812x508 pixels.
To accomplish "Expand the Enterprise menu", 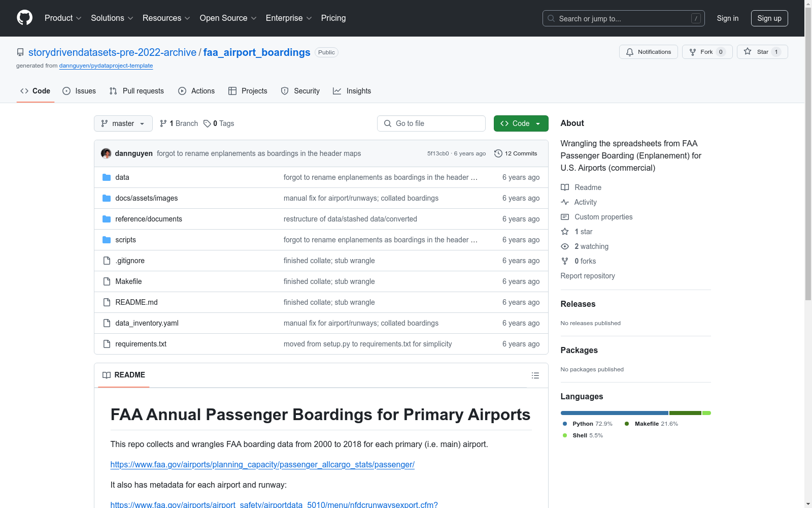I will point(289,18).
